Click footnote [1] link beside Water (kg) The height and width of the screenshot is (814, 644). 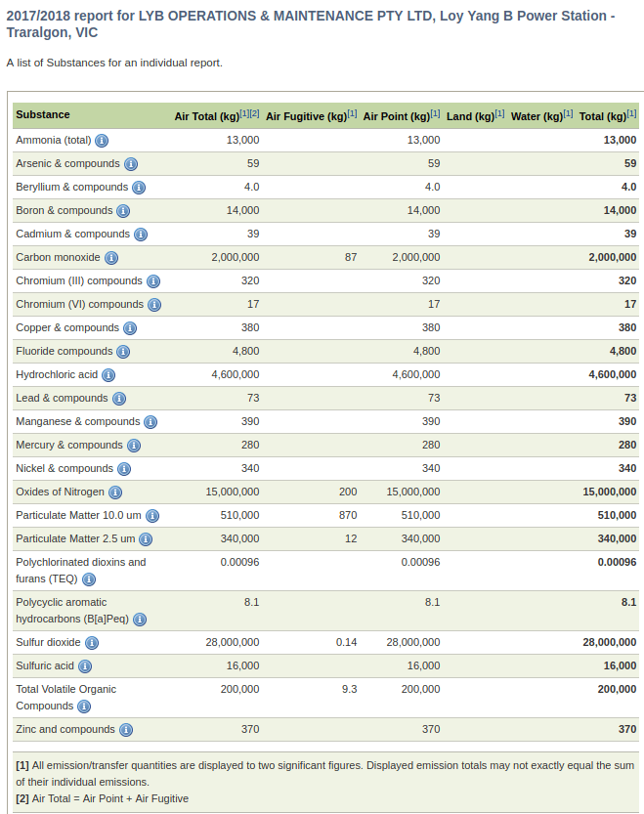568,114
